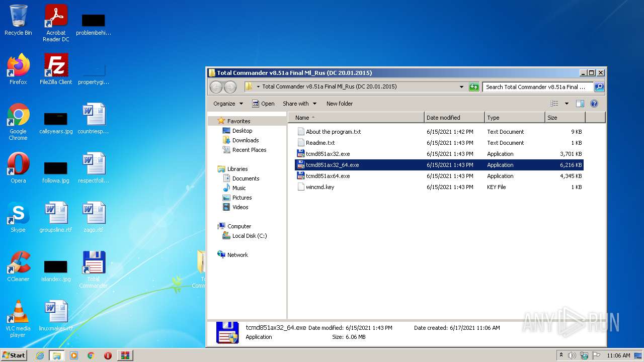Image resolution: width=644 pixels, height=362 pixels.
Task: Click New folder button
Action: point(340,104)
